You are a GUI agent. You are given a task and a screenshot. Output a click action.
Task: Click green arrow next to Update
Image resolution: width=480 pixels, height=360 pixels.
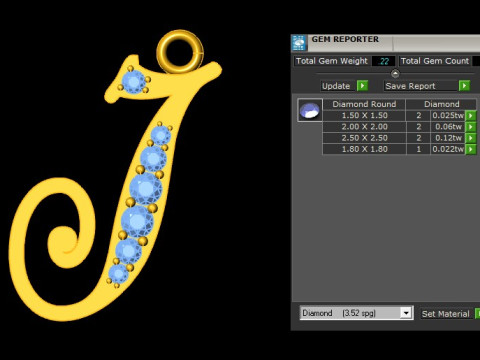(x=362, y=86)
